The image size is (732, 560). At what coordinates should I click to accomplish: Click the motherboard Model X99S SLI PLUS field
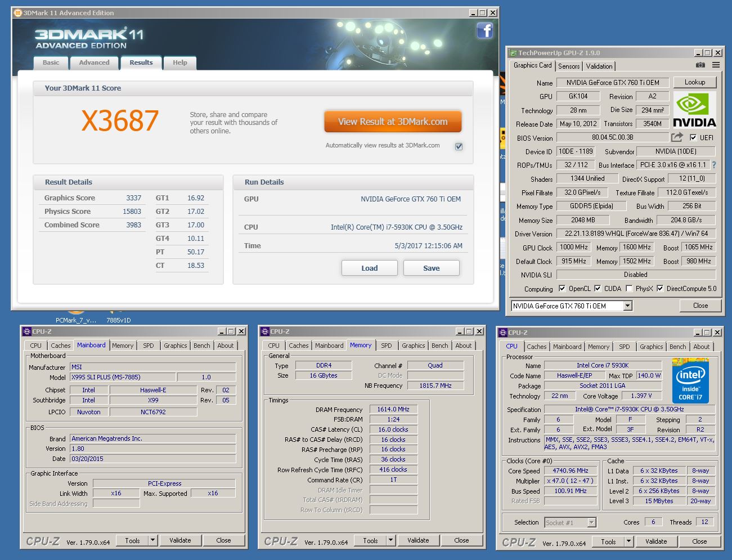tap(123, 377)
